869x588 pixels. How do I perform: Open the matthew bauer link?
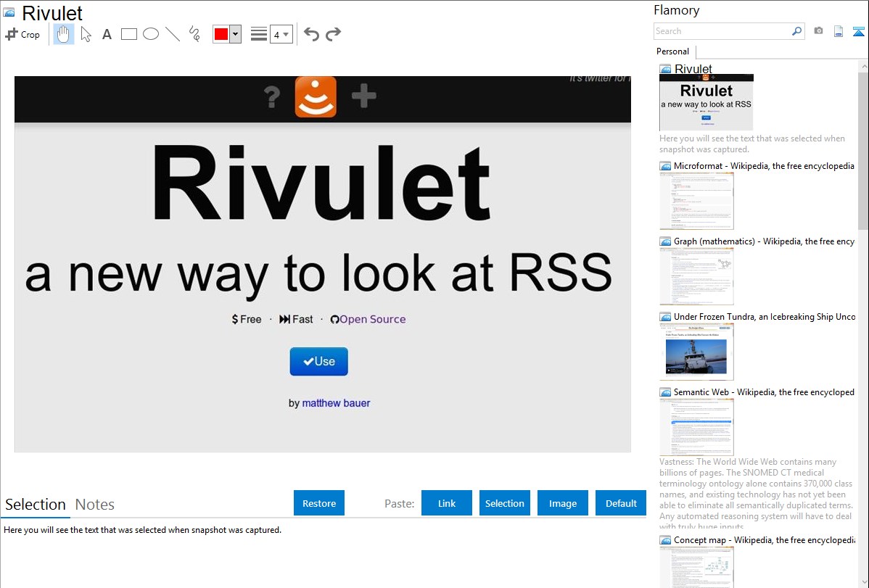tap(336, 403)
